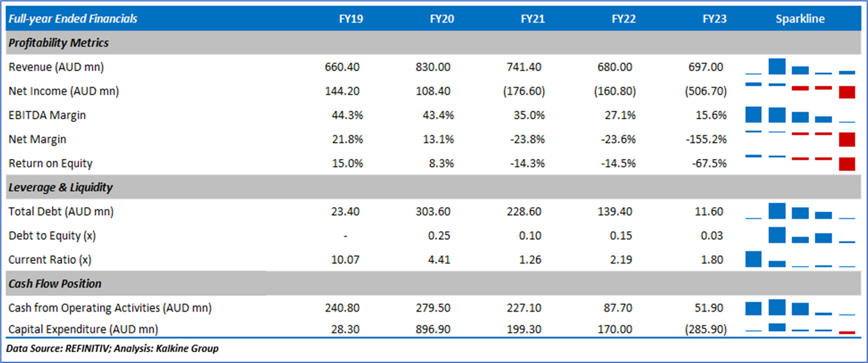Click the Total Debt sparkline chart
The image size is (868, 363).
[800, 211]
